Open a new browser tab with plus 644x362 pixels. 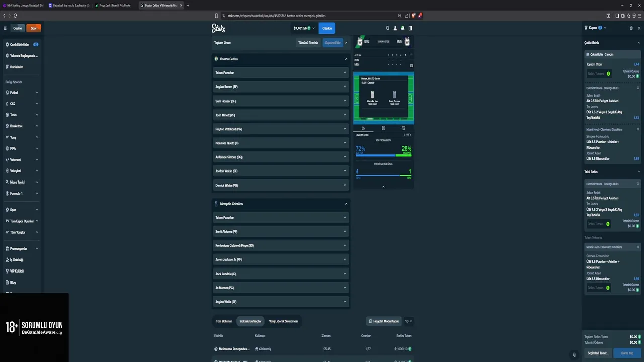(188, 5)
